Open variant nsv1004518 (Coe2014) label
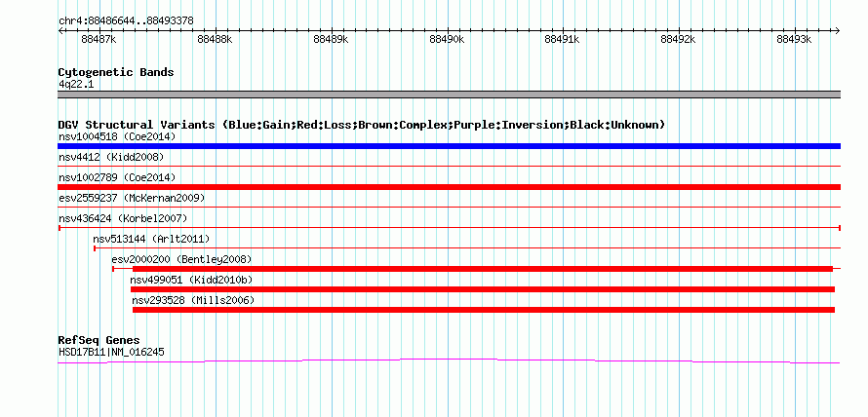Image resolution: width=868 pixels, height=417 pixels. coord(117,136)
